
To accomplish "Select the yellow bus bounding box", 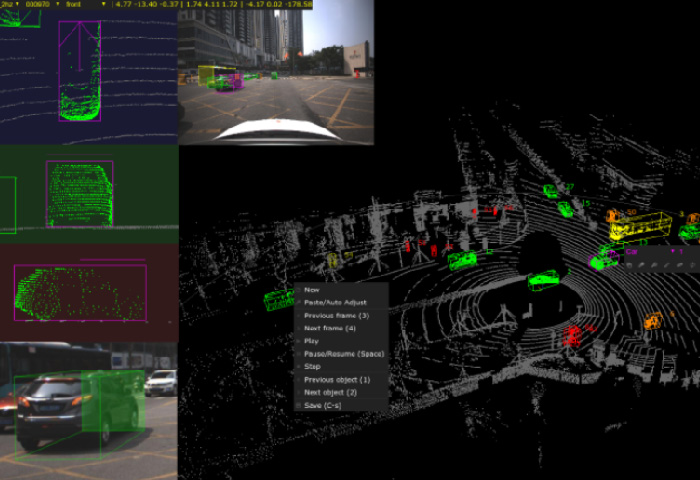I will click(x=639, y=227).
